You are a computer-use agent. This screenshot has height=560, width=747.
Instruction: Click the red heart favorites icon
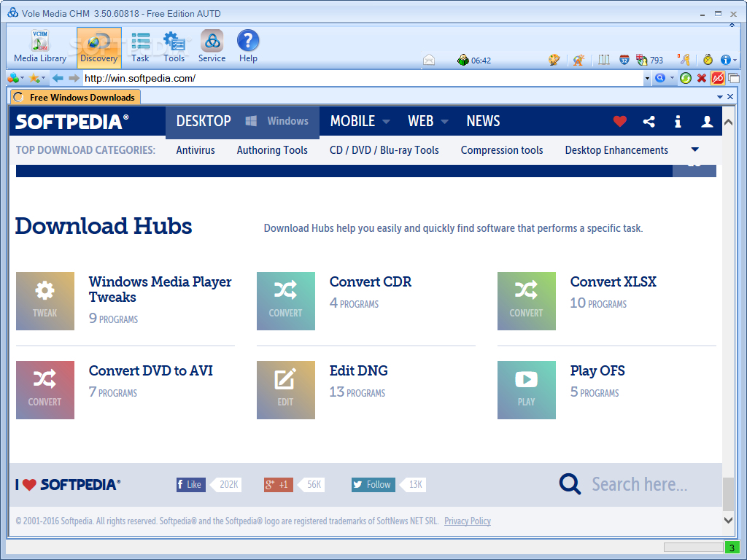(620, 122)
